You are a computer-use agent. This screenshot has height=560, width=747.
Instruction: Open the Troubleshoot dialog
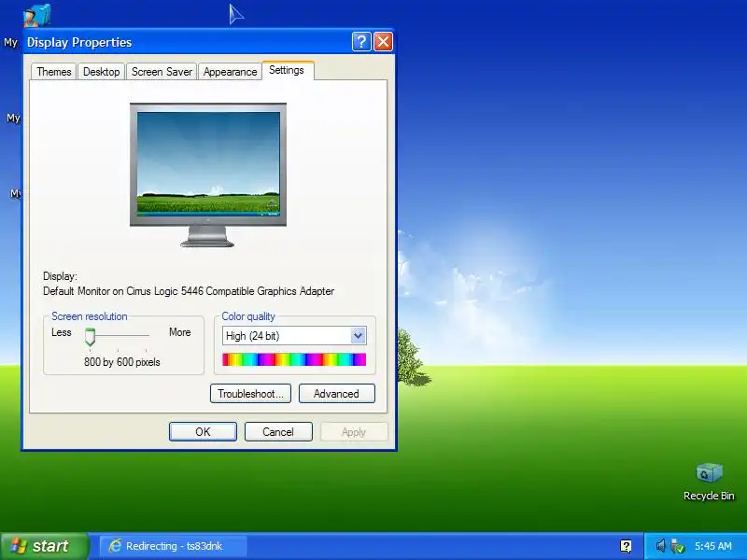(x=250, y=394)
